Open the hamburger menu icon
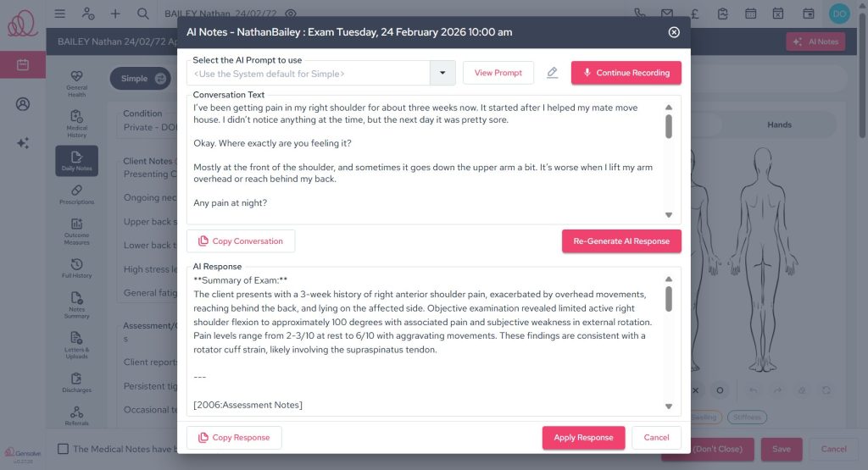The width and height of the screenshot is (868, 470). (x=59, y=14)
